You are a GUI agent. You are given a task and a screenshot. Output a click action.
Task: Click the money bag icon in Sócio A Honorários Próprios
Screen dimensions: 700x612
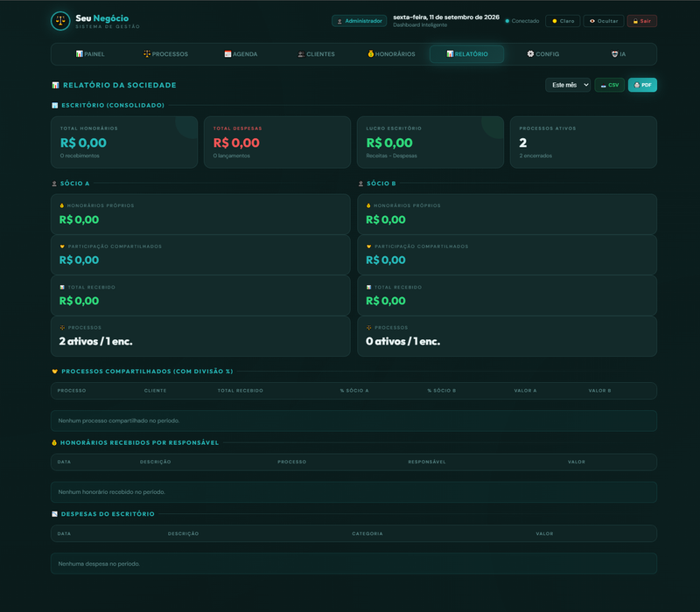(62, 205)
